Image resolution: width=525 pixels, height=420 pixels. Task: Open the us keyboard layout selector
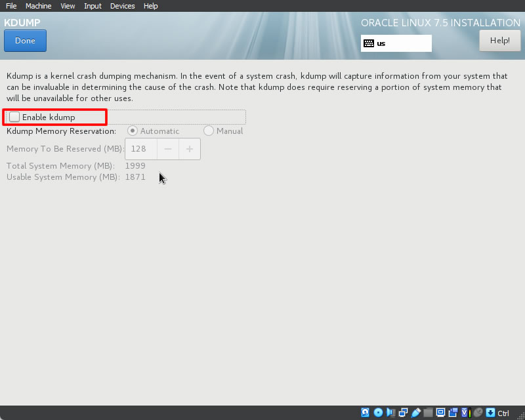click(x=396, y=43)
